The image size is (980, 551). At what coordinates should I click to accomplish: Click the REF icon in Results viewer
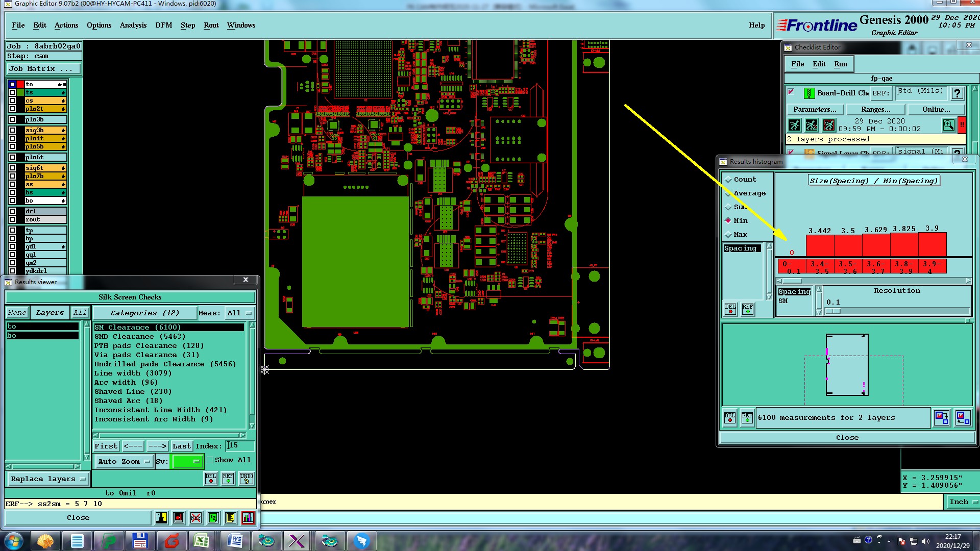(x=228, y=479)
